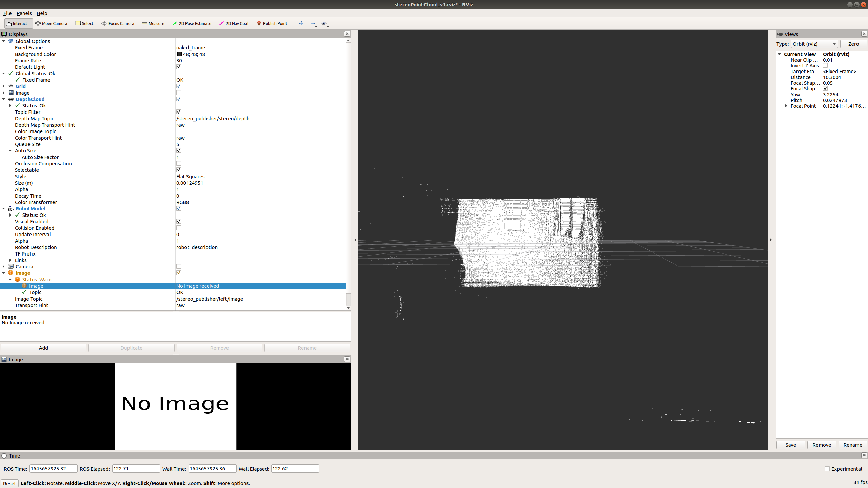Enable Collision Enabled for RobotModel
Image resolution: width=868 pixels, height=488 pixels.
[x=178, y=228]
